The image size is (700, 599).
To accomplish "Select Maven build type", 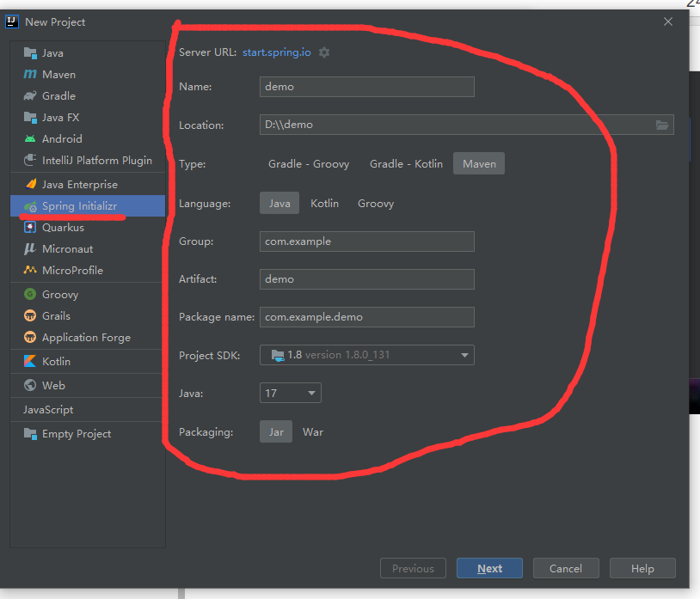I will [x=479, y=163].
